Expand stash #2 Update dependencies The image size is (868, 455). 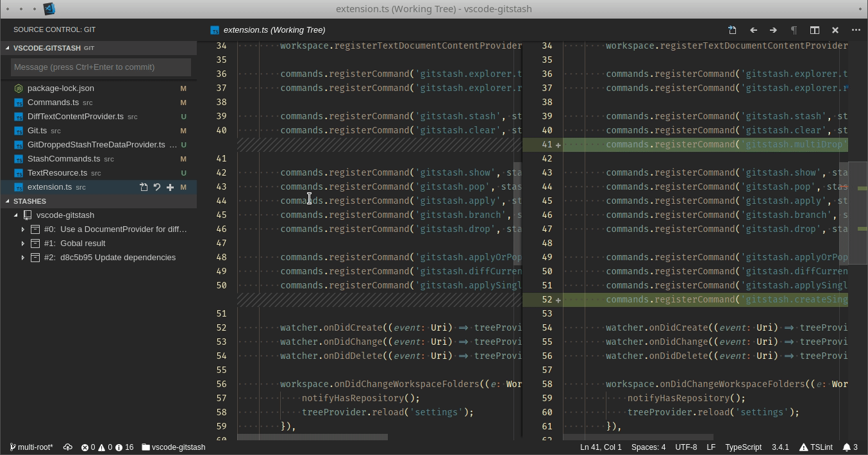click(23, 258)
